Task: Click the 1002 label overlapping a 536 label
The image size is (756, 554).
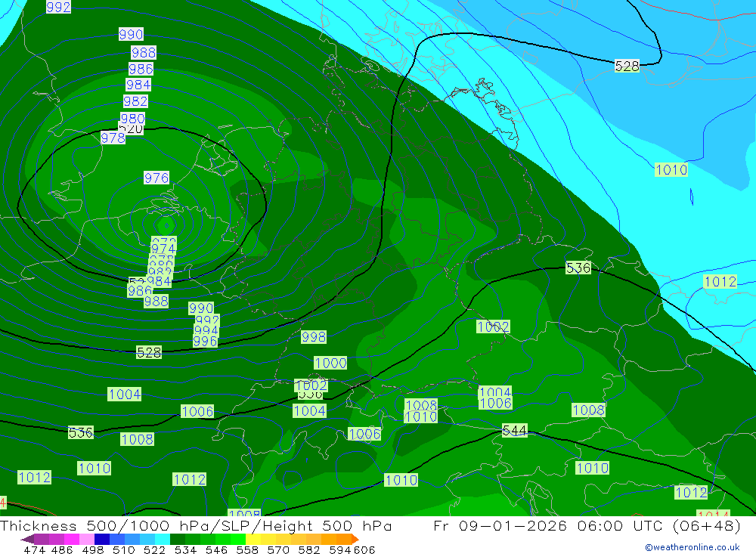Action: [311, 385]
